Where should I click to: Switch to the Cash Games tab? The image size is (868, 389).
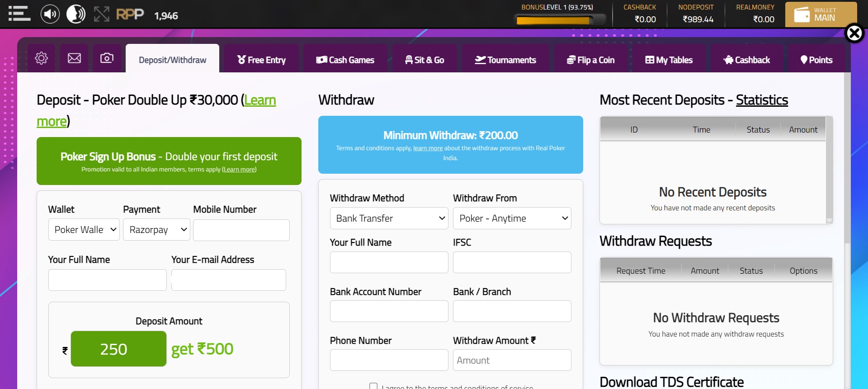(345, 60)
